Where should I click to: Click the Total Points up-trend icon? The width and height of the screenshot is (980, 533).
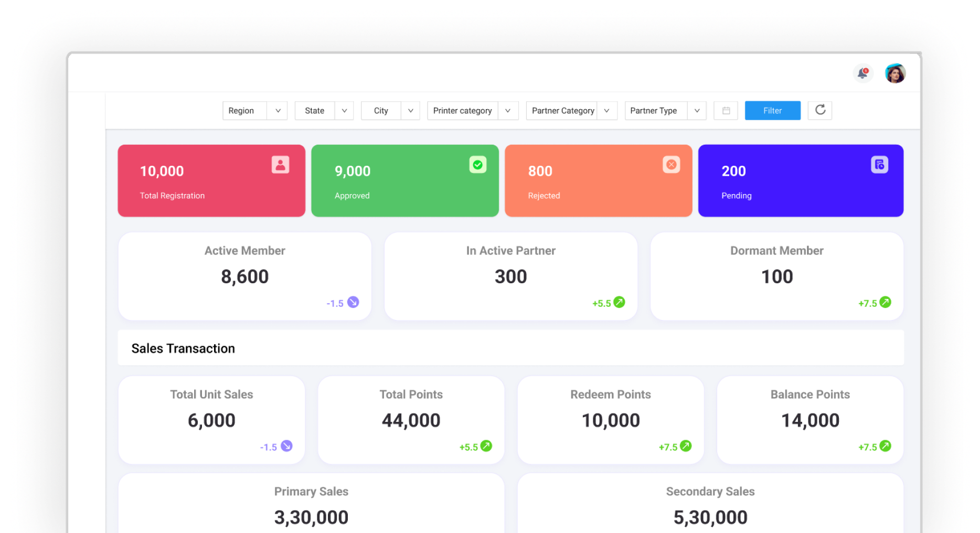coord(486,446)
